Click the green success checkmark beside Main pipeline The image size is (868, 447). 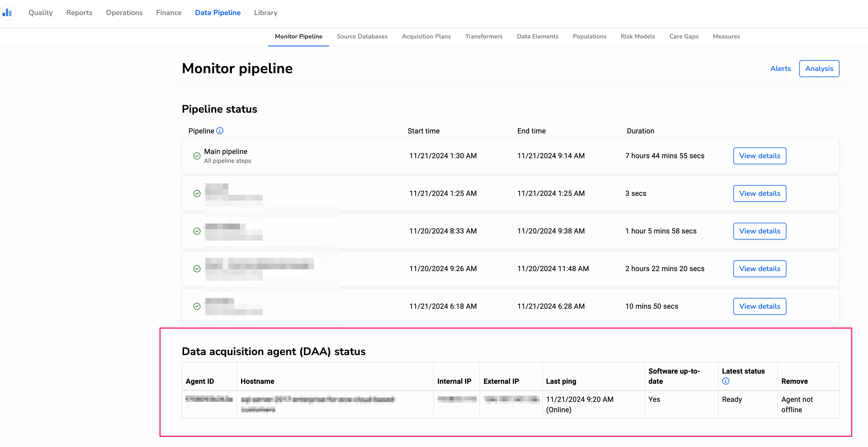(x=197, y=156)
